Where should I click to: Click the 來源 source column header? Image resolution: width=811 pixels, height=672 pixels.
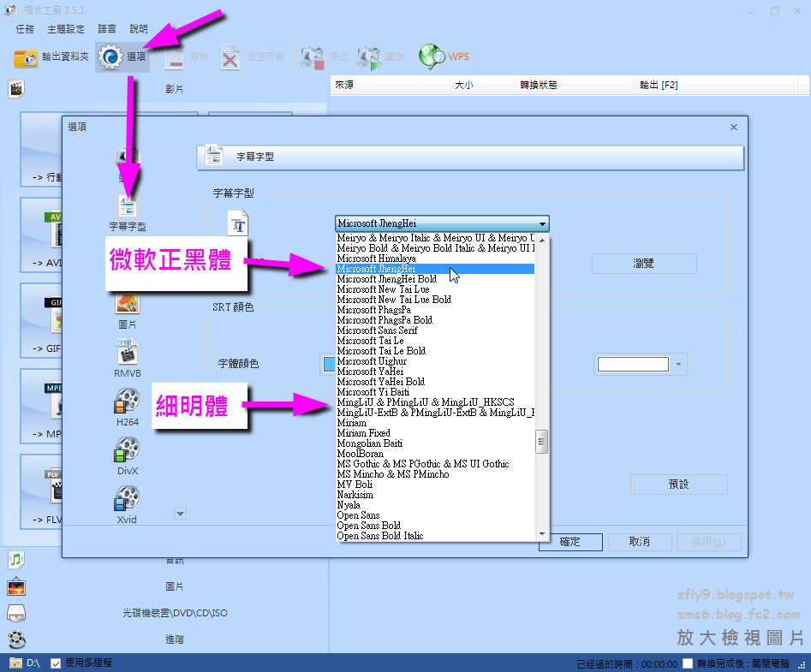(391, 85)
